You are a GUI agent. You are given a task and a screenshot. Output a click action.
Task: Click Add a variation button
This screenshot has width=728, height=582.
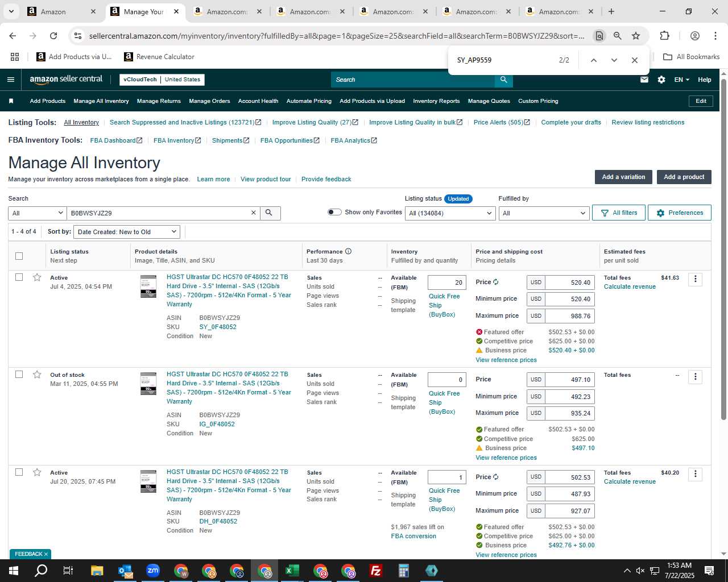click(x=623, y=177)
